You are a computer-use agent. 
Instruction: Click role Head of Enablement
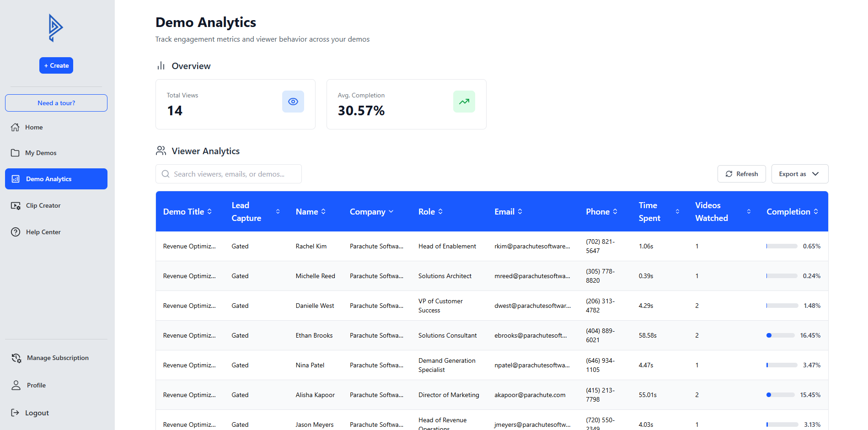point(447,246)
